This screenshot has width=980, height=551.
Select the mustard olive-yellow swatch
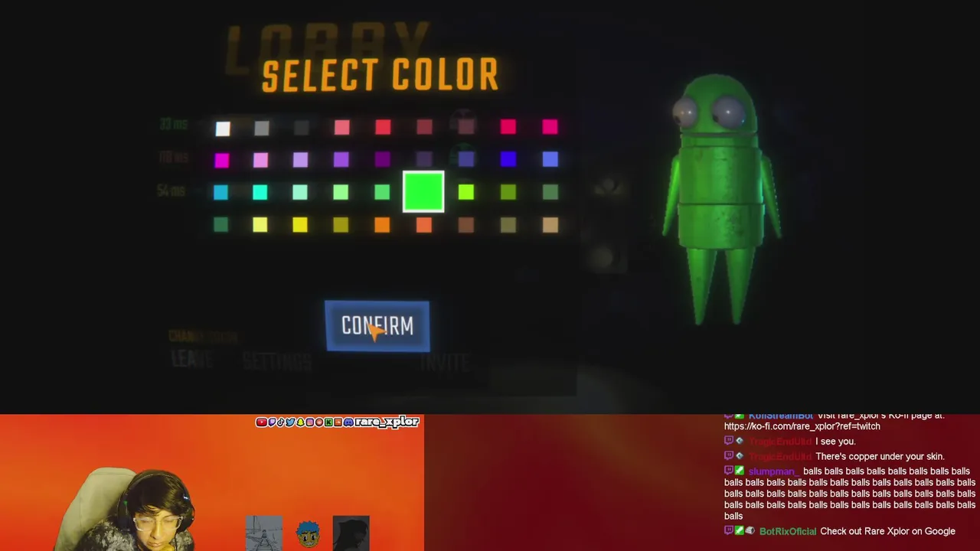coord(340,224)
